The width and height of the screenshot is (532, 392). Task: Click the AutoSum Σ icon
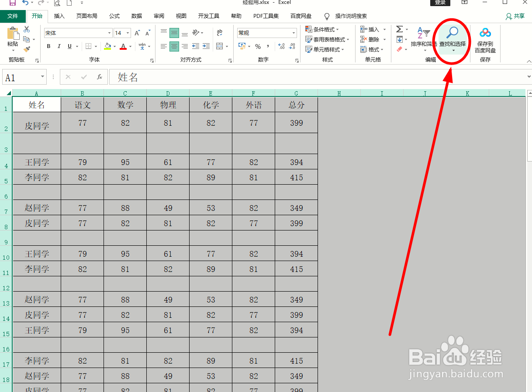[x=400, y=29]
